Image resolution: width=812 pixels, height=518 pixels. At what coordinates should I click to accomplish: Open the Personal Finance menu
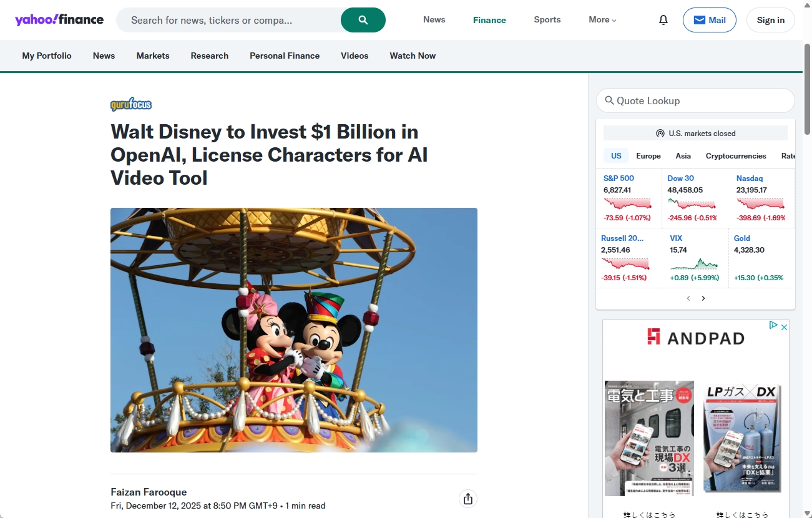[x=285, y=56]
